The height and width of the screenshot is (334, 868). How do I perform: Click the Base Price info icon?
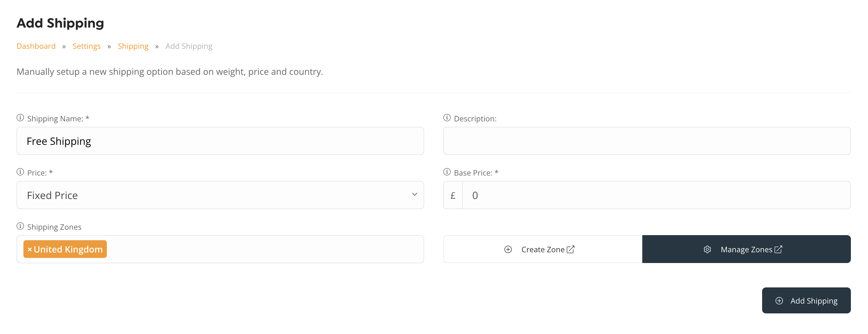(447, 172)
